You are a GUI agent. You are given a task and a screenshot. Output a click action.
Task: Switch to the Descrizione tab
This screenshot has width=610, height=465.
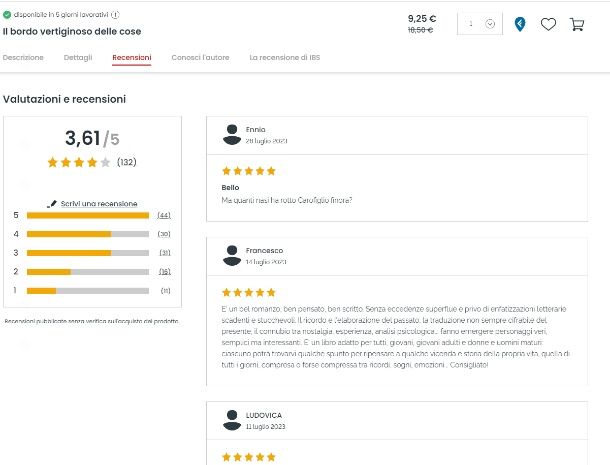pyautogui.click(x=23, y=58)
